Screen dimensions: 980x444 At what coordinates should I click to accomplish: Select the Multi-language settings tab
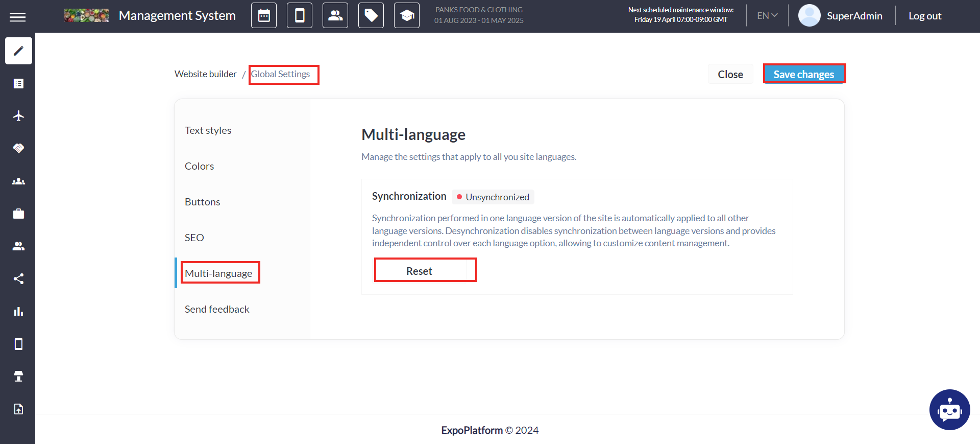click(x=218, y=273)
